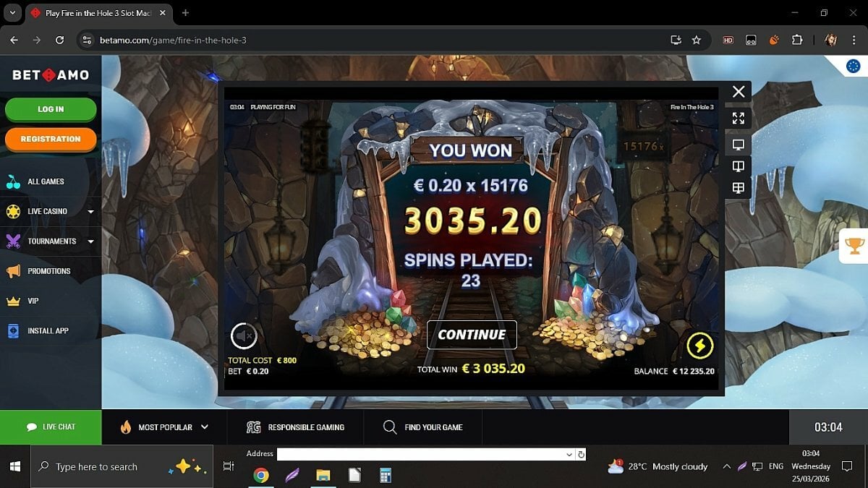Bookmark this page with star icon

point(697,40)
